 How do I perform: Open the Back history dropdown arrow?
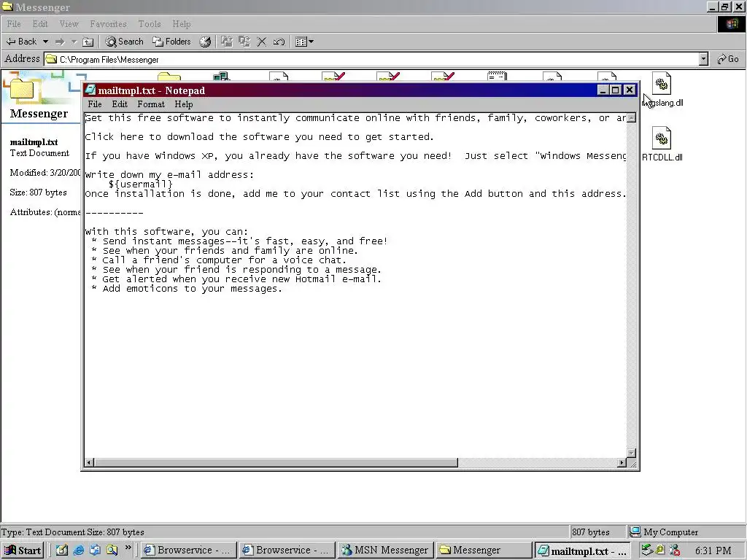tap(46, 42)
